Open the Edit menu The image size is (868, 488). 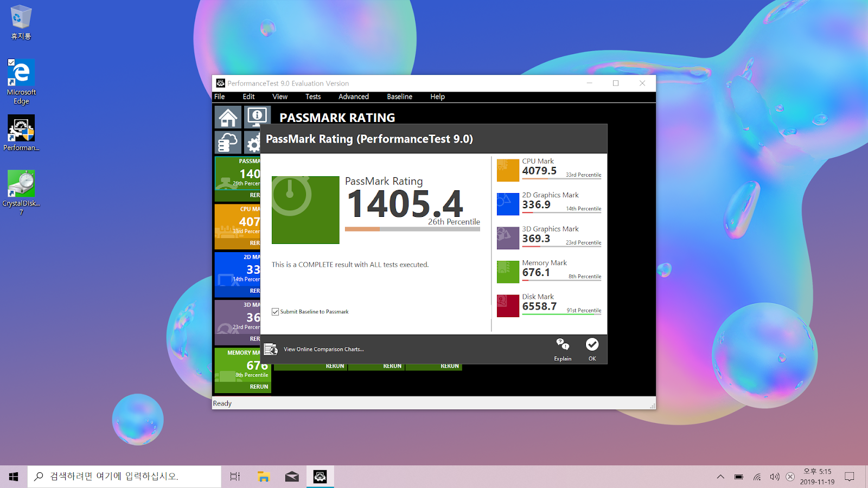pos(248,97)
